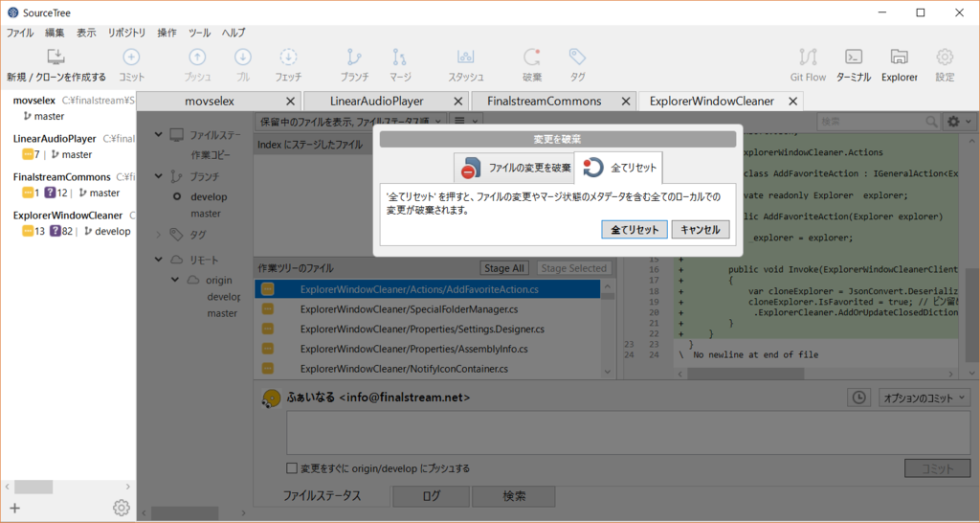Click modified icon beside AssemblyInfo.cs

coord(268,349)
